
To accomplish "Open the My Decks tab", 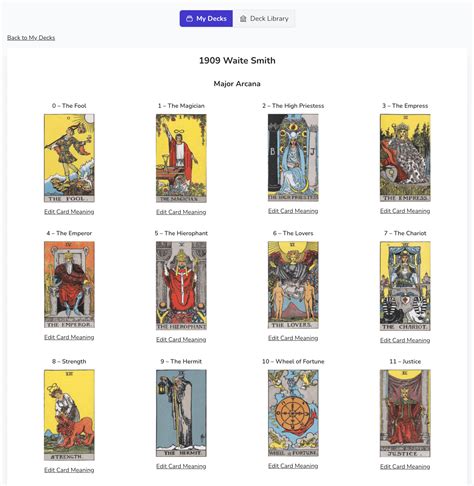I will click(x=206, y=19).
